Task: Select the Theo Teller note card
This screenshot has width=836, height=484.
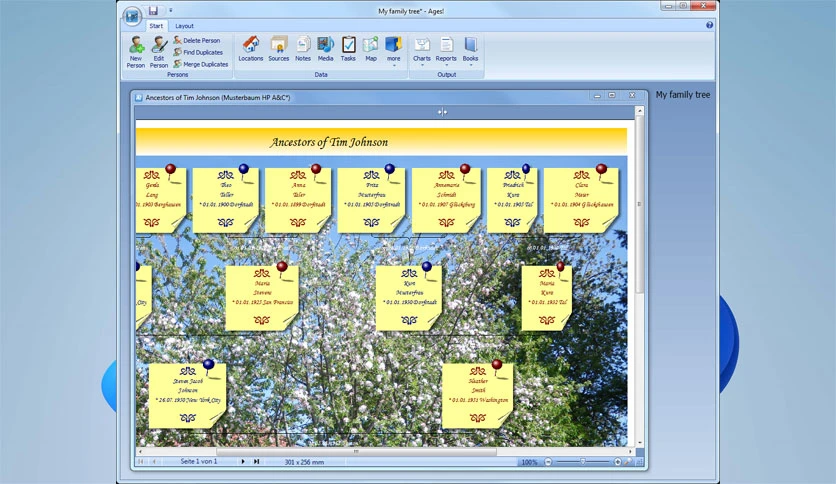Action: 226,200
